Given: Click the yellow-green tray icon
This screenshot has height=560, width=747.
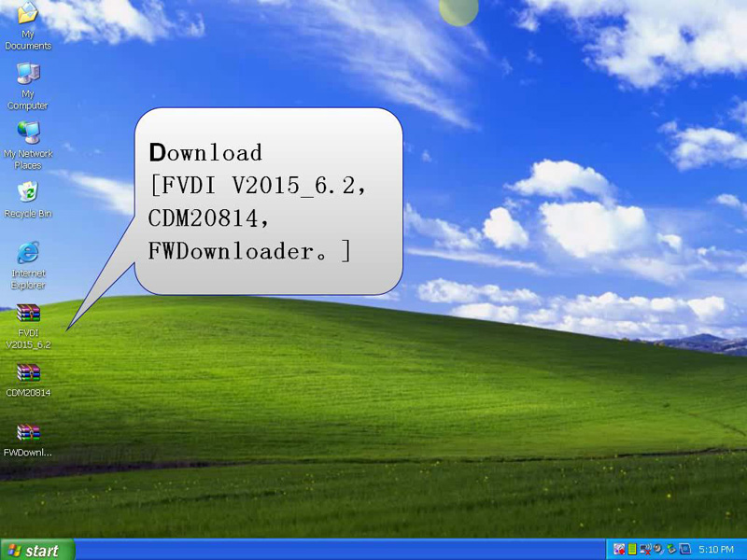Looking at the screenshot, I should tap(632, 550).
